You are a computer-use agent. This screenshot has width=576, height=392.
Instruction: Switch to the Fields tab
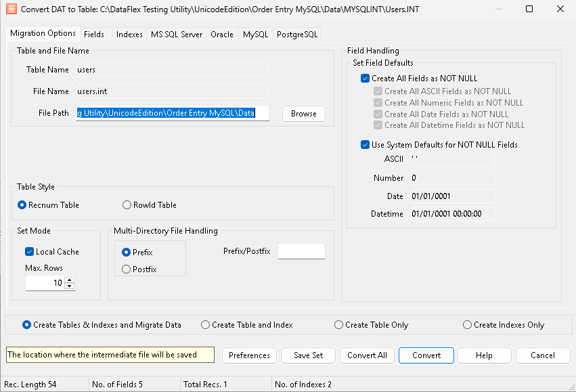click(x=94, y=35)
